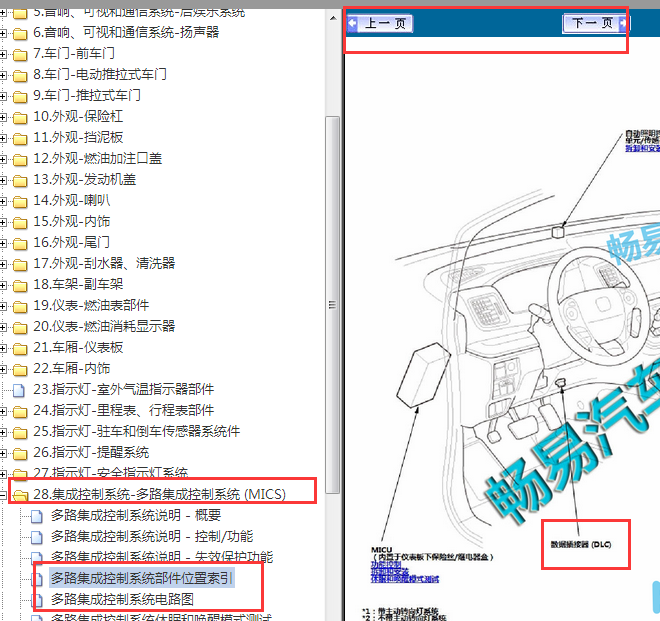Select 28.集成控制系统-多路集成控制系统 (MICS) label

coord(160,494)
